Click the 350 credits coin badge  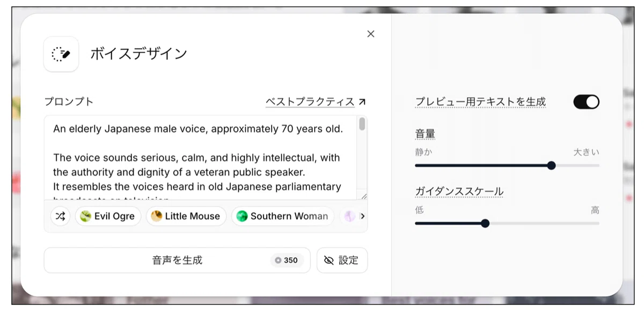point(287,260)
